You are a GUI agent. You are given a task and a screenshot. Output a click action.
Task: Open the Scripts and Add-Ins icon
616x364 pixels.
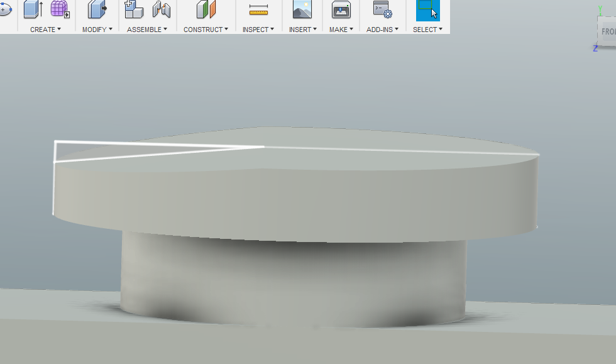[382, 9]
